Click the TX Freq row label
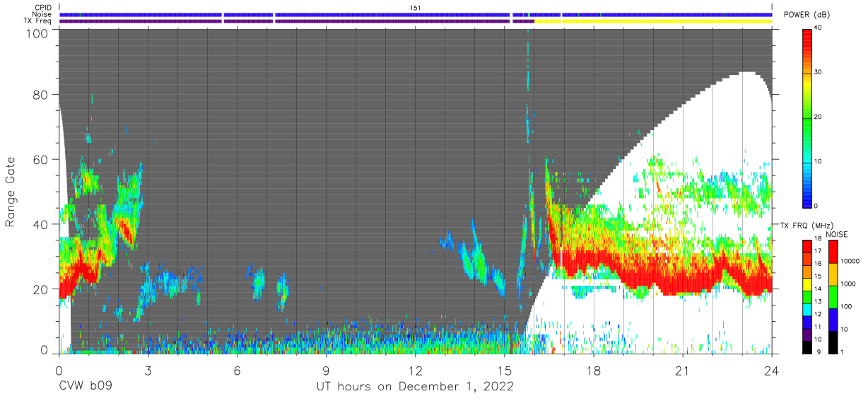The height and width of the screenshot is (401, 868). pyautogui.click(x=37, y=21)
